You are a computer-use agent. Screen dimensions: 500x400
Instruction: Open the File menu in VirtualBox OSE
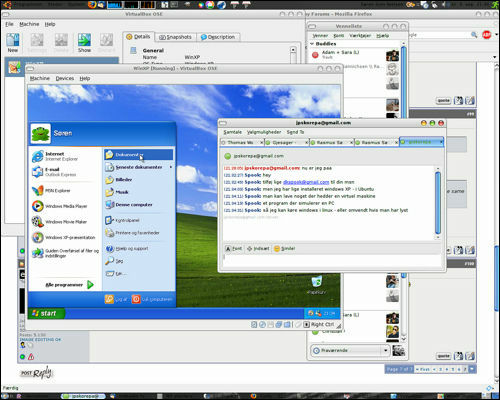click(9, 24)
